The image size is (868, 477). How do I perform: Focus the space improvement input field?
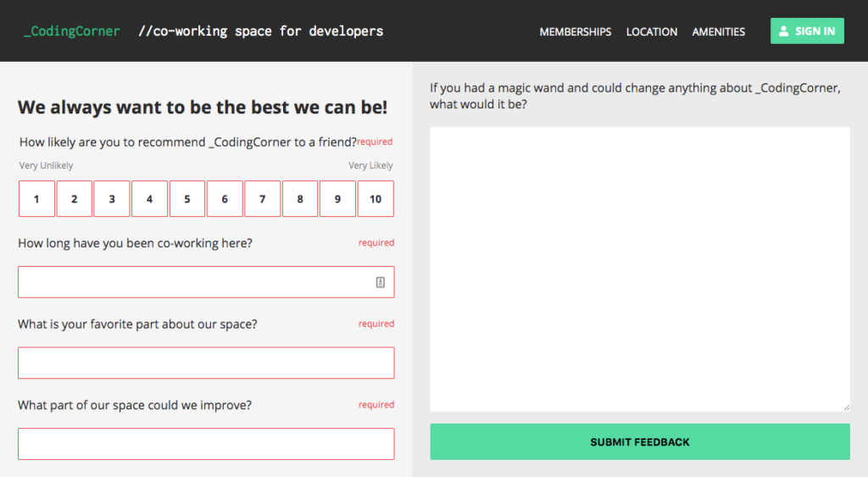click(206, 444)
